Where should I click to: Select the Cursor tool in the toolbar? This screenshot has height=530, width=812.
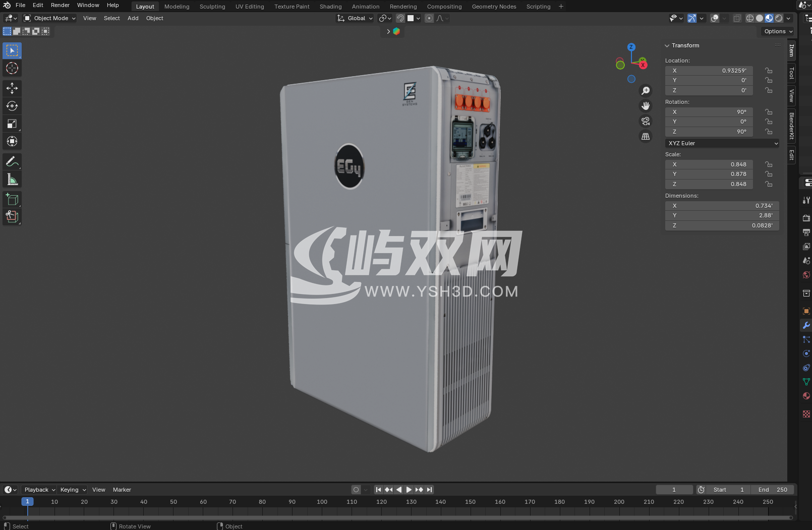coord(12,68)
